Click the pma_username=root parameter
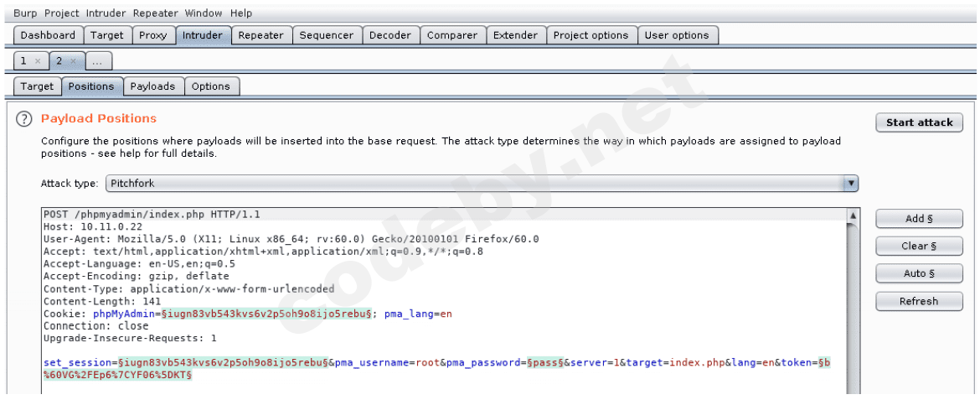The width and height of the screenshot is (980, 405). pyautogui.click(x=387, y=363)
